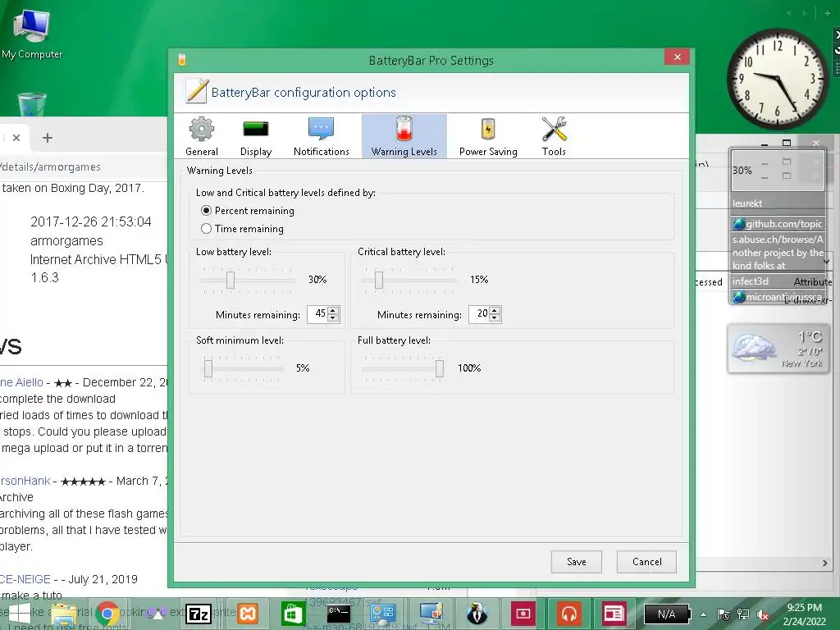Decrease Critical battery minutes remaining spinner
This screenshot has height=630, width=840.
point(495,317)
